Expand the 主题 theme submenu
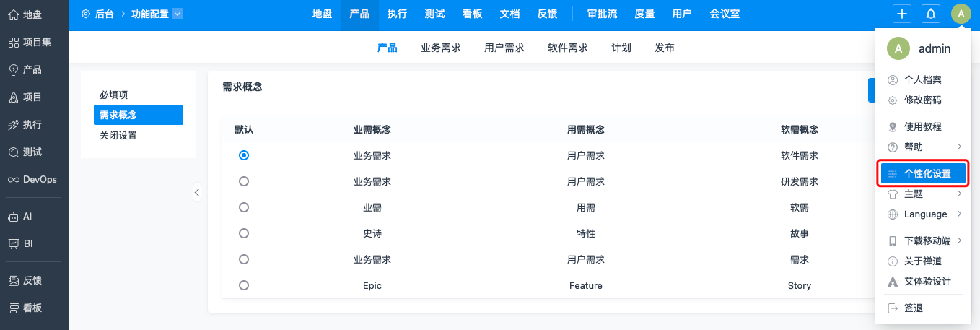 (x=924, y=194)
